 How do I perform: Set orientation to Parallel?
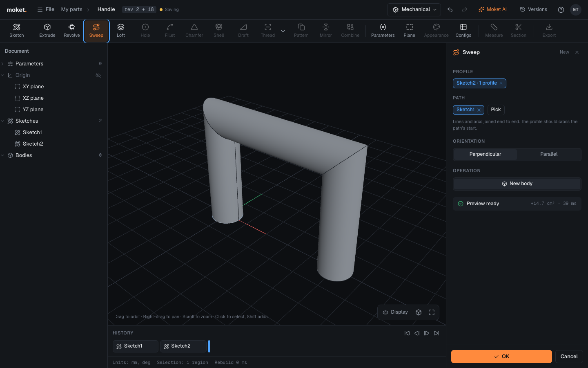549,154
